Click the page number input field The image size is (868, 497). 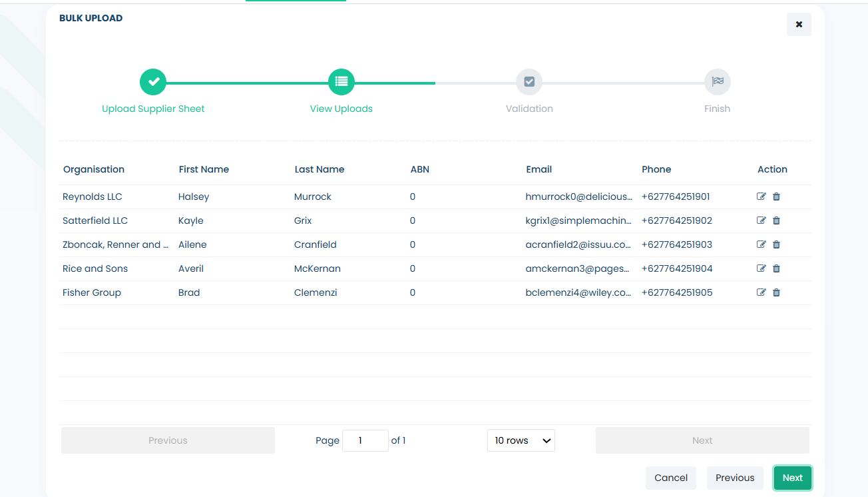click(365, 440)
